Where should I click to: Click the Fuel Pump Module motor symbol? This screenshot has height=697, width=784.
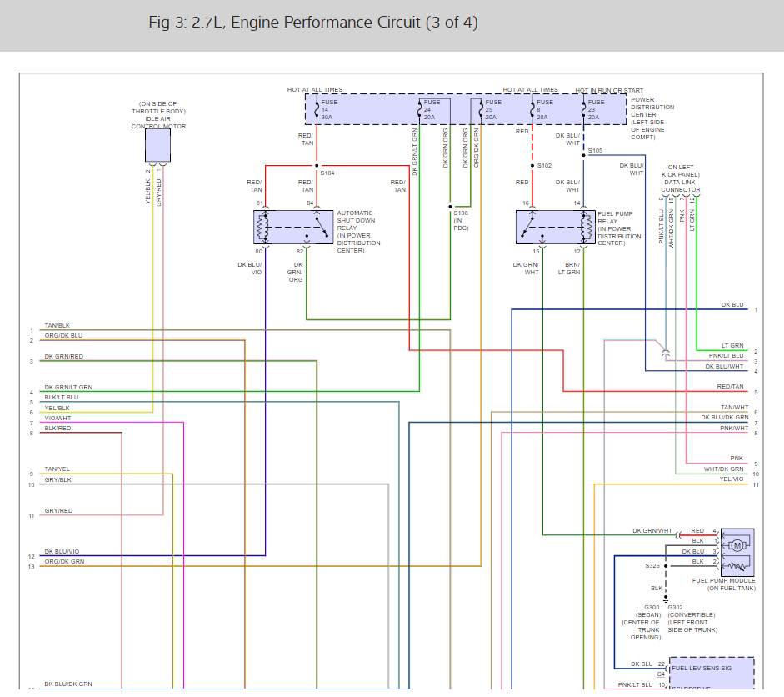coord(737,546)
